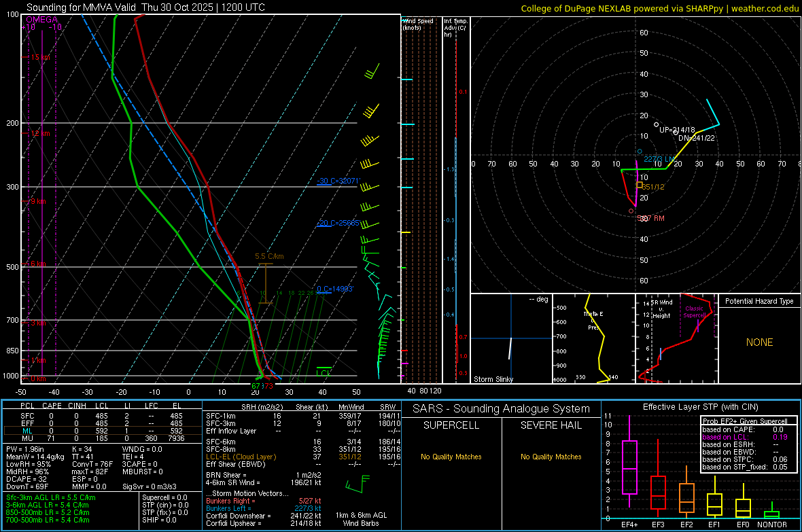Click the CAPE column header

tap(52, 406)
